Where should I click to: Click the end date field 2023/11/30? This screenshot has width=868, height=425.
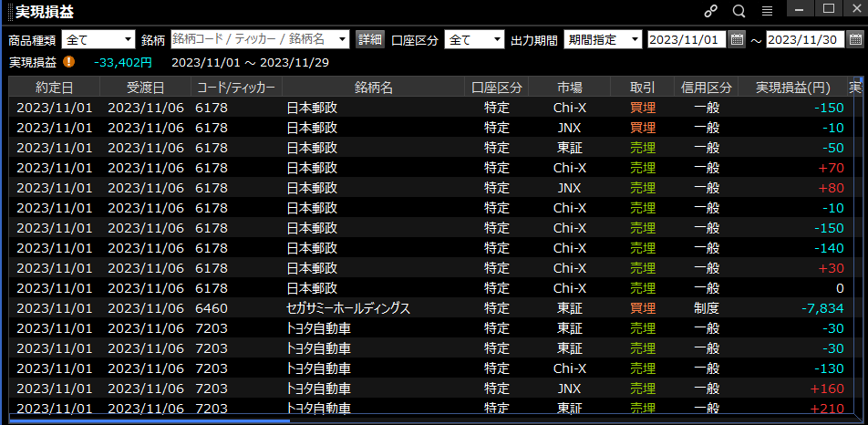tap(805, 40)
